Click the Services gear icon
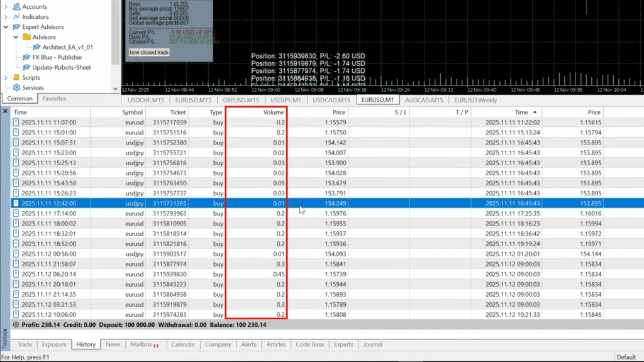The width and height of the screenshot is (644, 362). coord(16,87)
